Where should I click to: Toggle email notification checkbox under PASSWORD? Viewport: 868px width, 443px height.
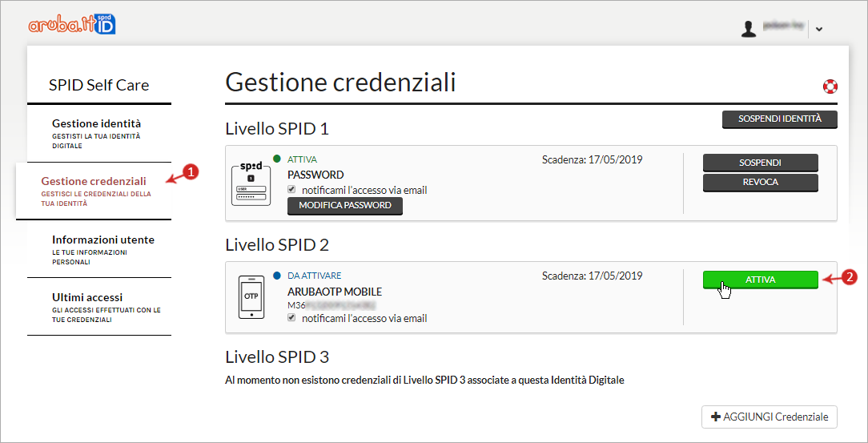pos(293,190)
